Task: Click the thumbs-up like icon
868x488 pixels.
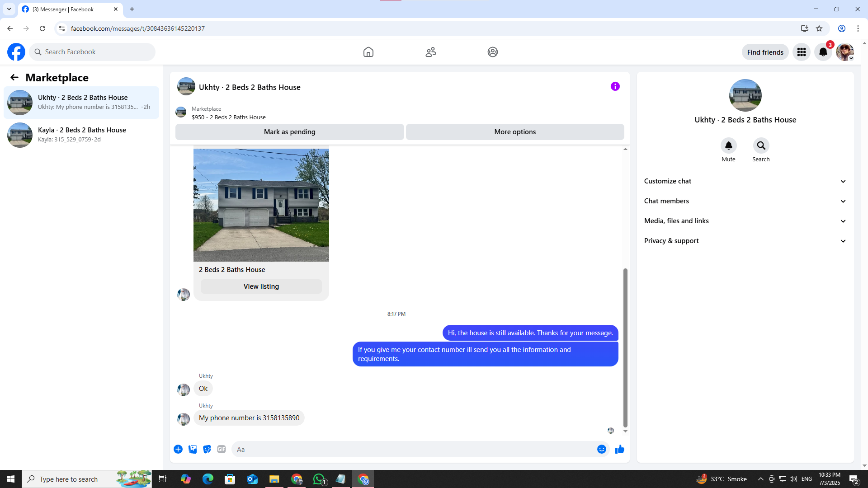Action: [619, 449]
